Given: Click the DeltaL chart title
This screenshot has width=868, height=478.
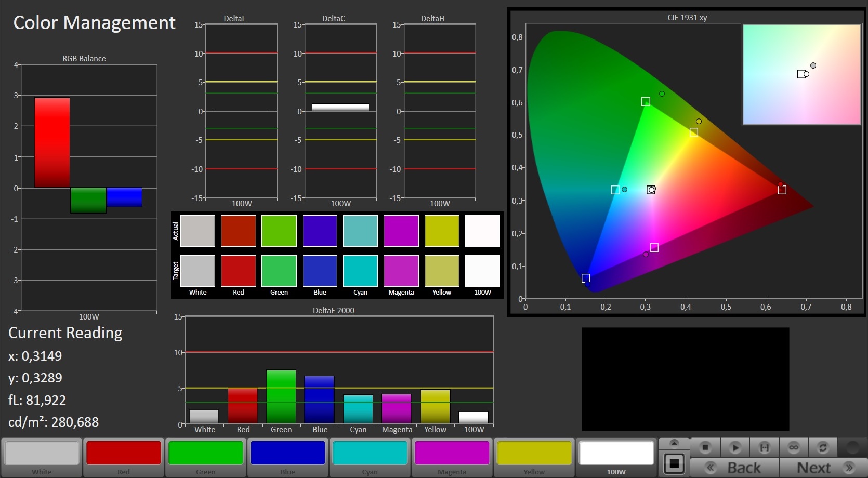Looking at the screenshot, I should (x=234, y=18).
